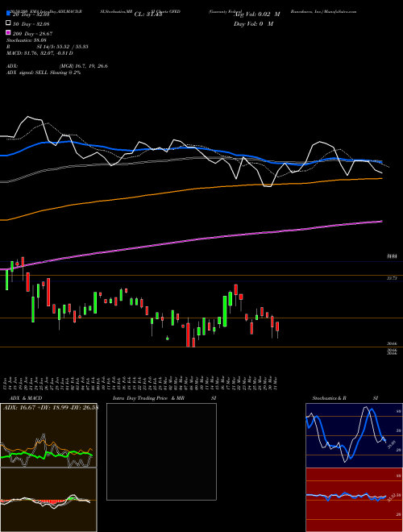The width and height of the screenshot is (403, 532).
Task: Click the Day Vol: 0 M label
Action: 253,23
